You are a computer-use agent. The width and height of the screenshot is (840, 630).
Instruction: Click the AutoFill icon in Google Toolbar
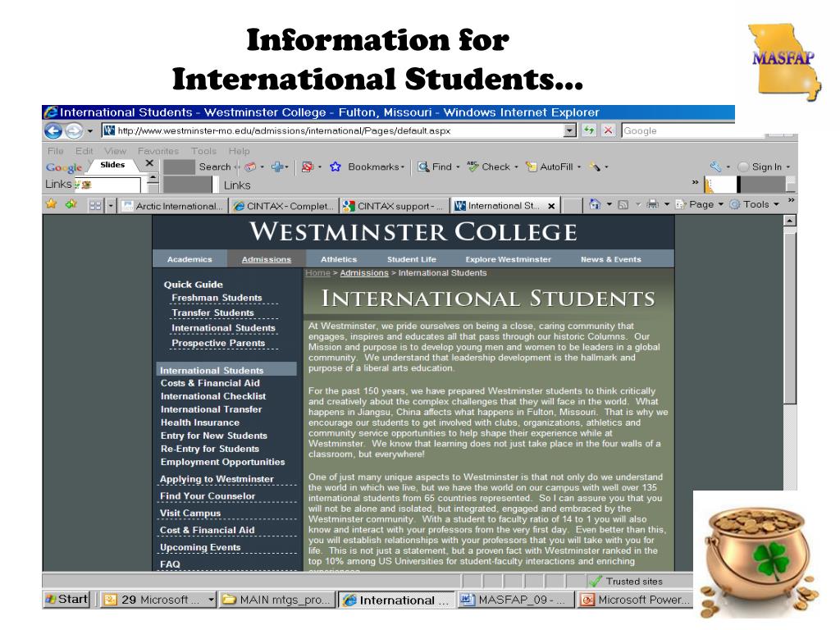tap(531, 167)
